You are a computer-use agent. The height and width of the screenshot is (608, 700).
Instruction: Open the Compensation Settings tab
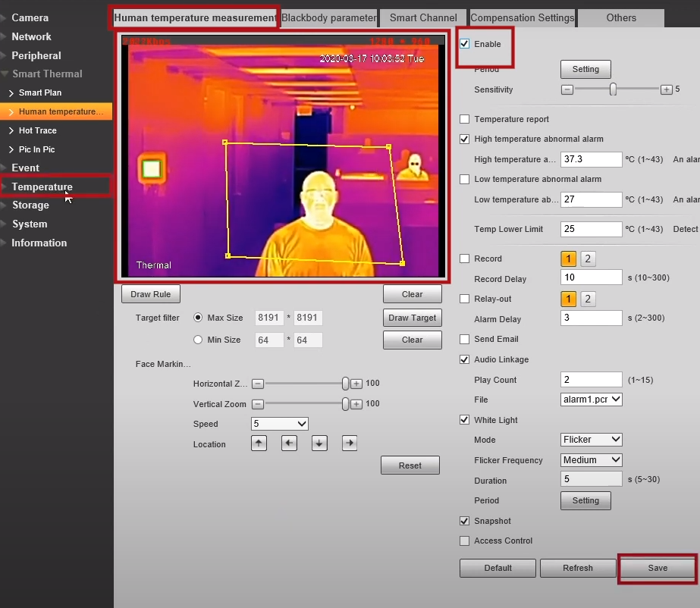(522, 17)
